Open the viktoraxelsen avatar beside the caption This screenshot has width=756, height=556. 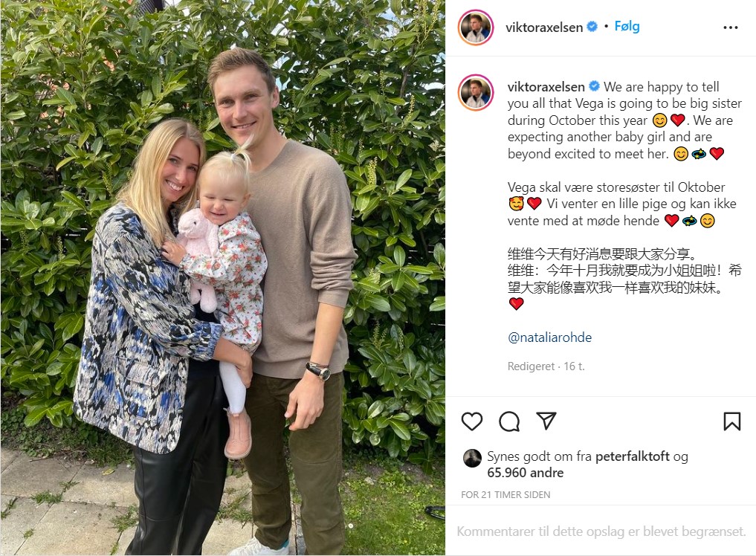click(x=476, y=93)
